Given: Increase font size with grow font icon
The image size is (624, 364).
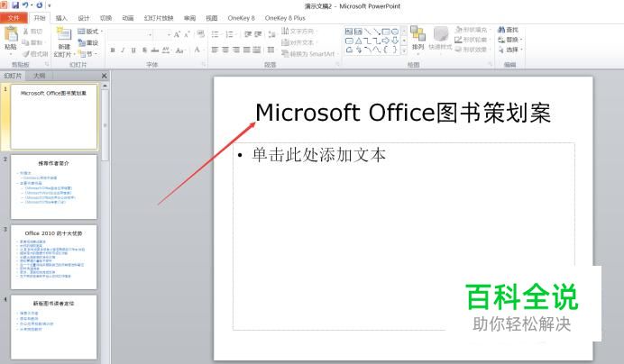Looking at the screenshot, I should click(x=177, y=35).
